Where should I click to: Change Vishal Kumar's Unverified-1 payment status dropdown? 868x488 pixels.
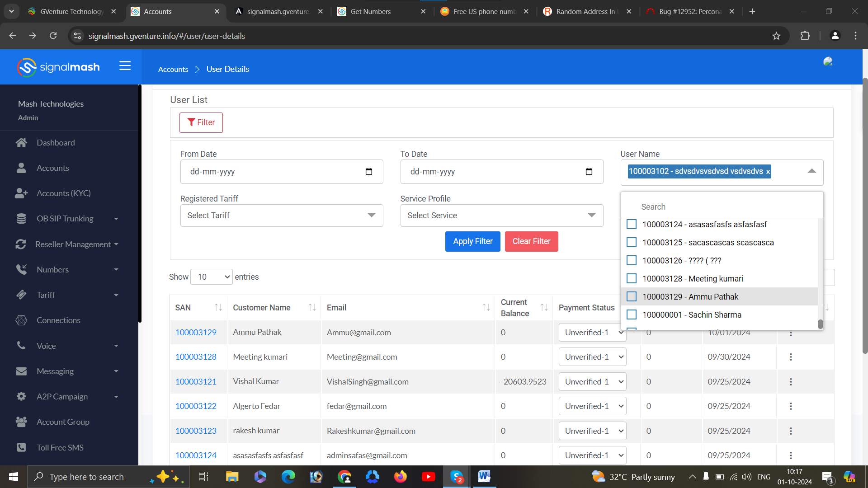[x=592, y=382]
